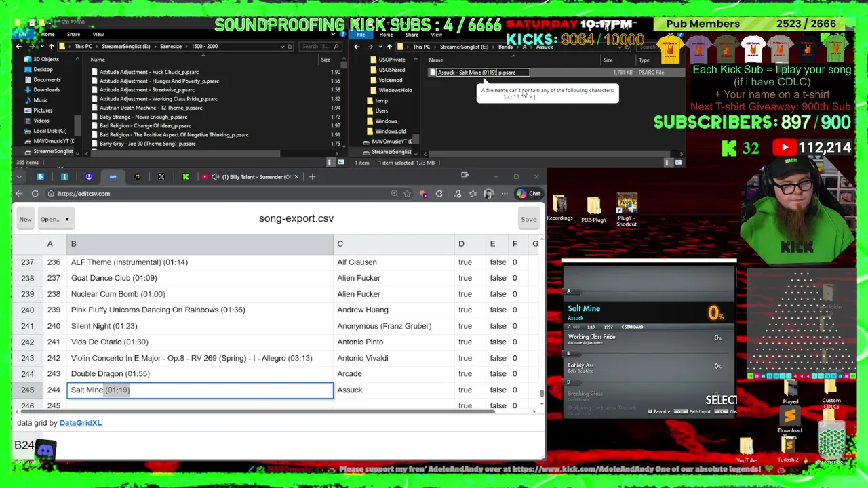Open View tab in right Explorer window

[x=437, y=35]
